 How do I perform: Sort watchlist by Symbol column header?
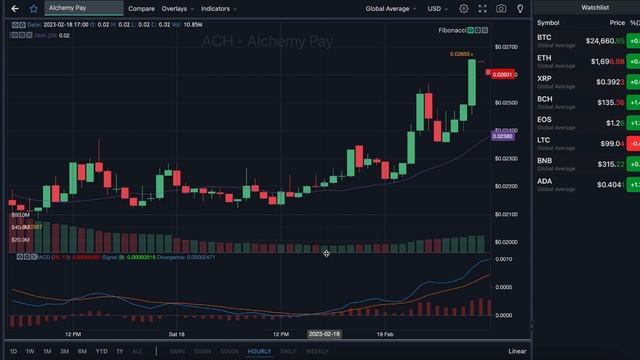[548, 23]
